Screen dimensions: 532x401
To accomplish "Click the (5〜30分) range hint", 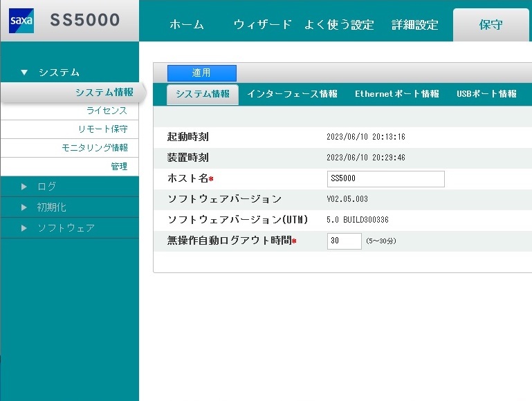I will (x=381, y=241).
